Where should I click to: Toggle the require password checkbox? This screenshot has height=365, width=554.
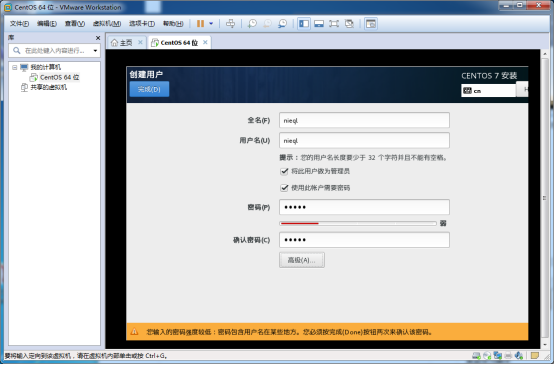coord(284,188)
